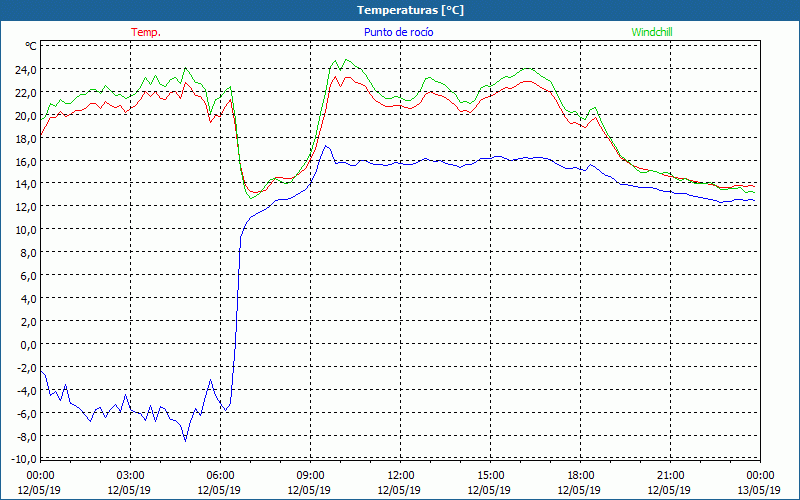
Task: Click the 09:00 time axis label
Action: (310, 476)
